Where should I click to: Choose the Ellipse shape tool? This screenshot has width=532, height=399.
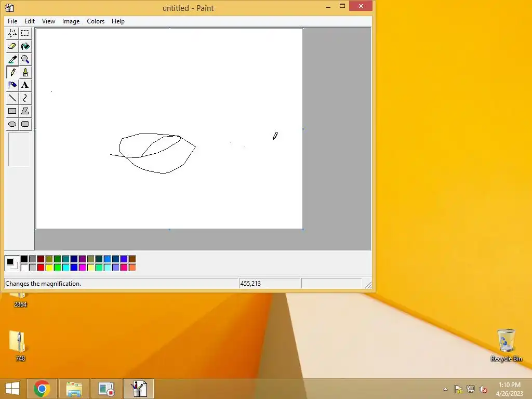point(12,124)
